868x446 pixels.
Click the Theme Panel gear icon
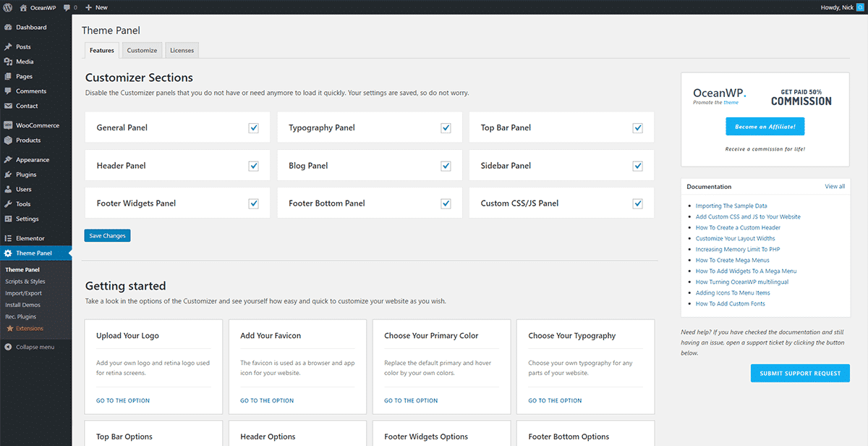coord(8,253)
